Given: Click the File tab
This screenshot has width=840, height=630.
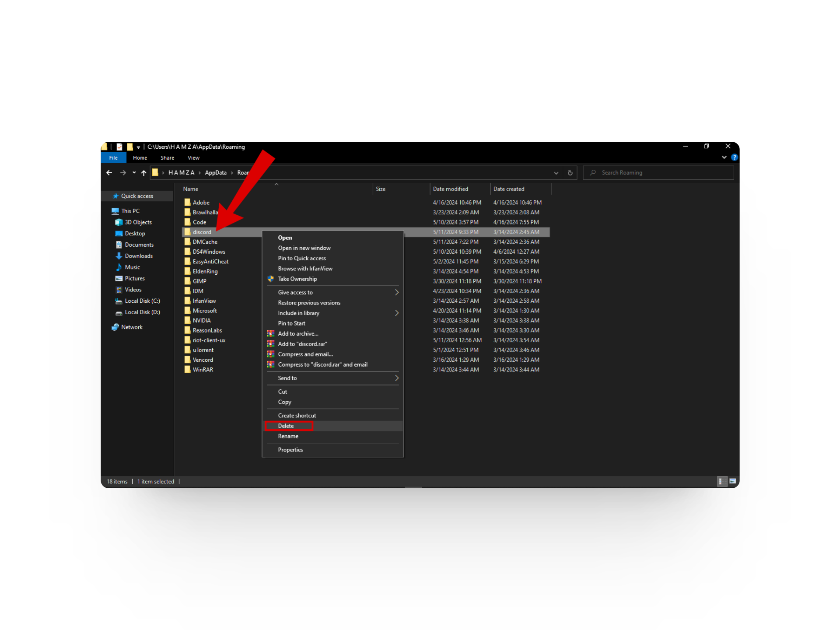Looking at the screenshot, I should [113, 158].
